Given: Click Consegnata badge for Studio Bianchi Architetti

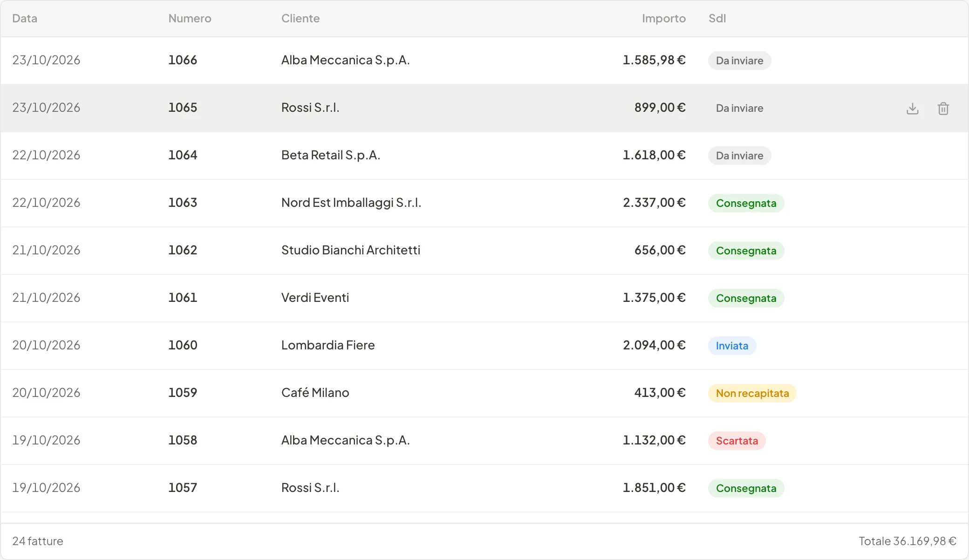Looking at the screenshot, I should tap(746, 251).
